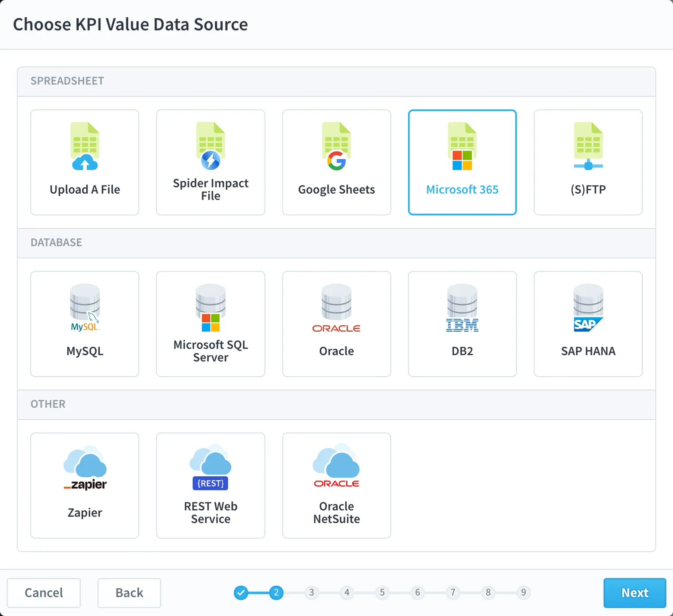Screen dimensions: 673x616
Task: Go to step 5 indicator
Action: (382, 593)
